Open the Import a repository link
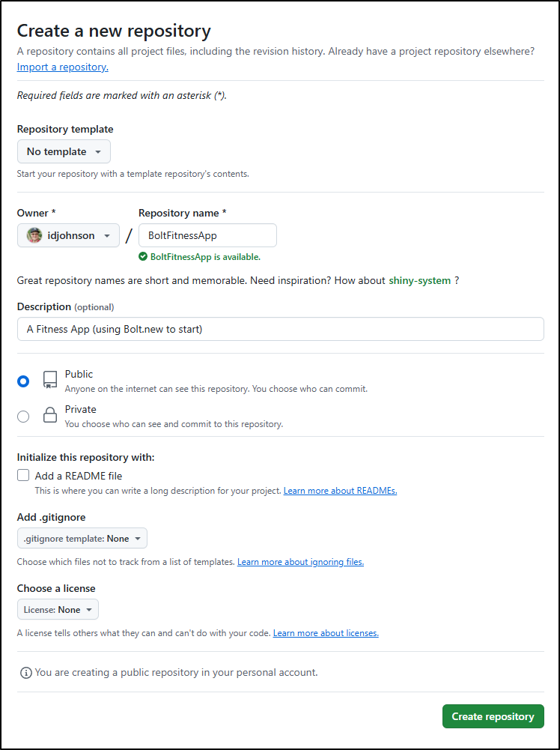 click(63, 67)
